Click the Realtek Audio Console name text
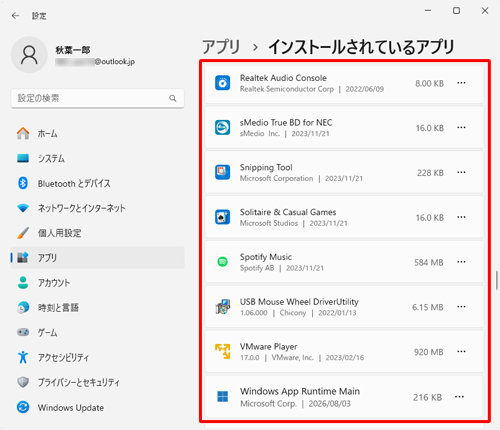 283,78
